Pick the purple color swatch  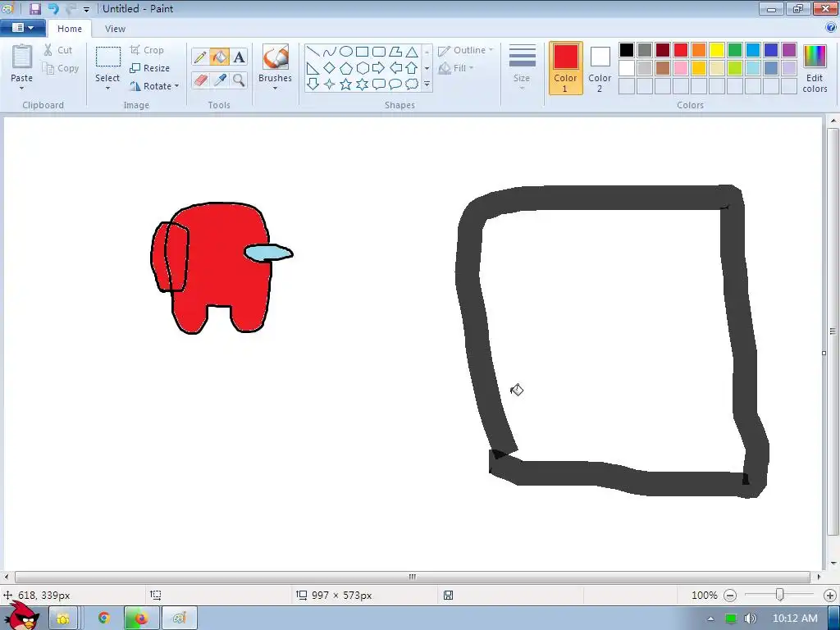tap(789, 50)
